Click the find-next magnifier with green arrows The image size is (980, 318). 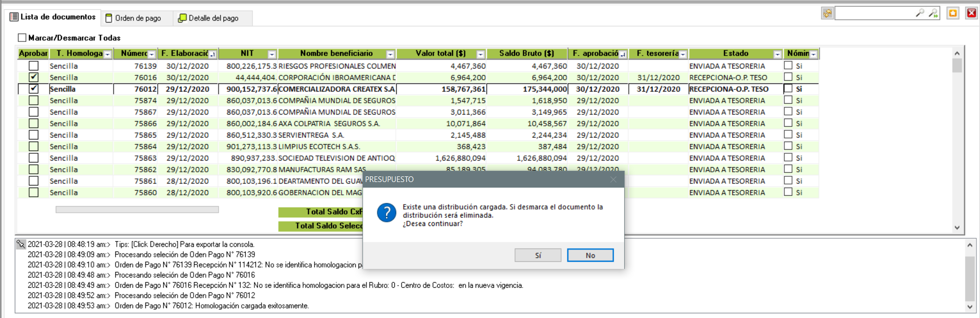click(933, 13)
